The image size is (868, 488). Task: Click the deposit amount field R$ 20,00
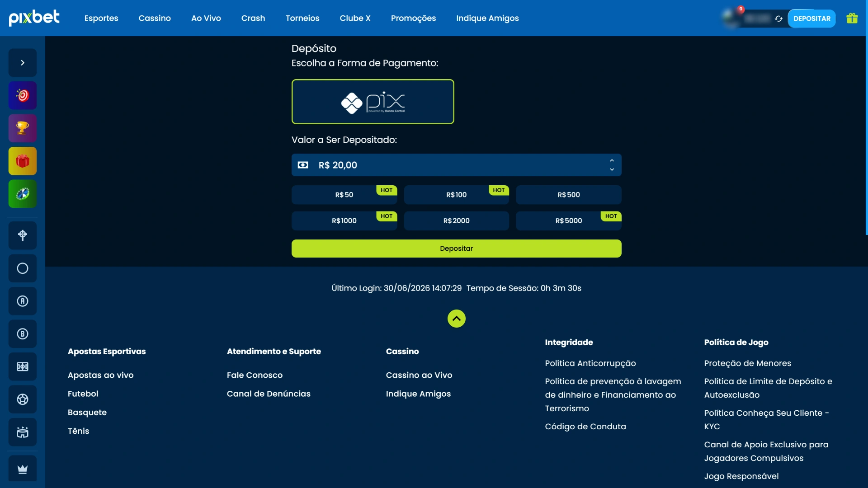coord(457,165)
